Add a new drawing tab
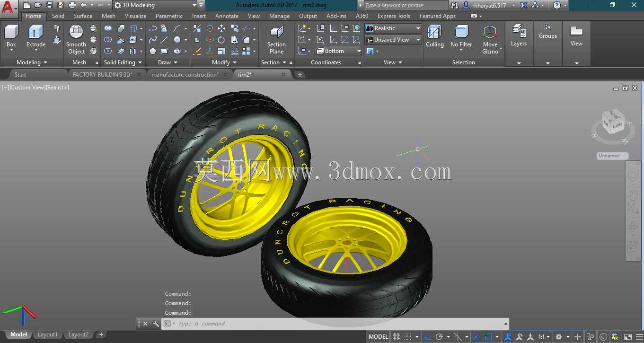Image resolution: width=644 pixels, height=343 pixels. pyautogui.click(x=300, y=75)
